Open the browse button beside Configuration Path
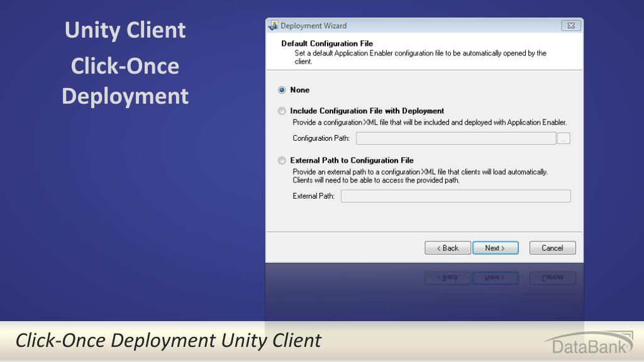 tap(563, 139)
